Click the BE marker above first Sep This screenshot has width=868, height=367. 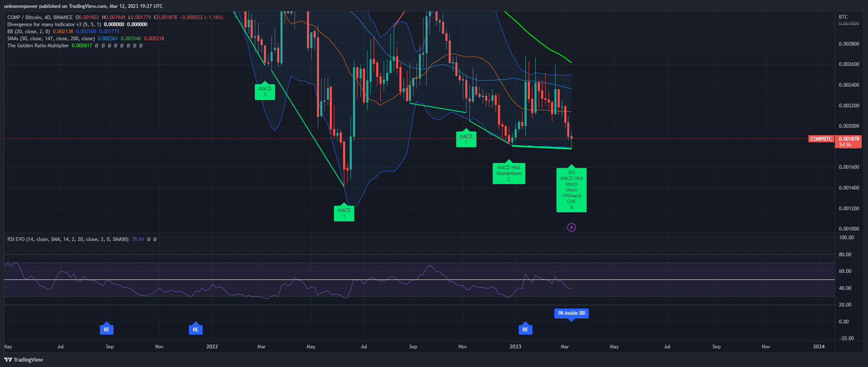click(x=106, y=329)
